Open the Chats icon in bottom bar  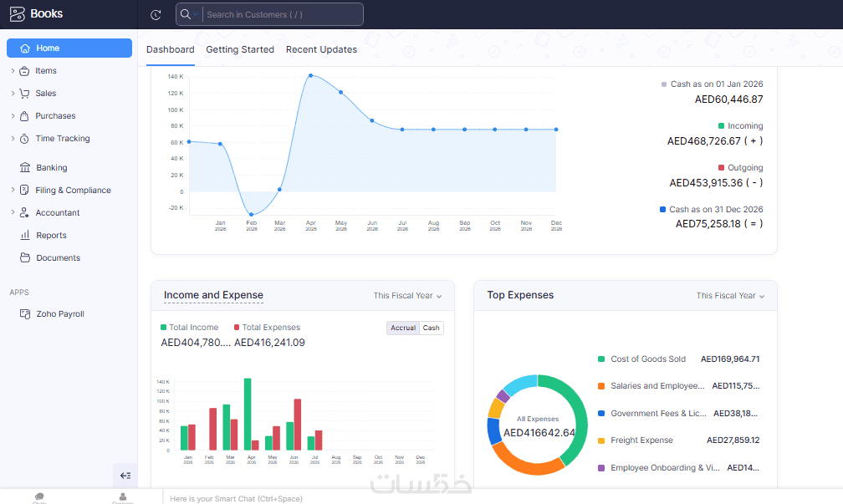(x=39, y=497)
